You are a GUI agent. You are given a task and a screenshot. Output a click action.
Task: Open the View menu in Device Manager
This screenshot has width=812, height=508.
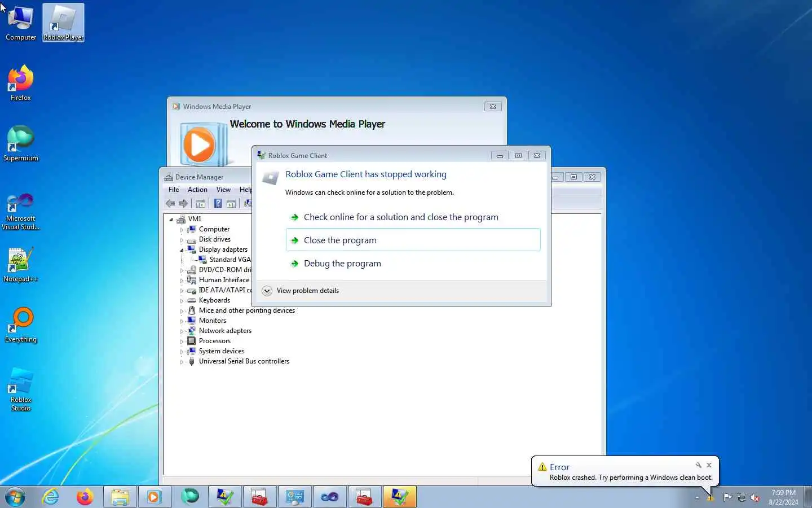(x=223, y=190)
